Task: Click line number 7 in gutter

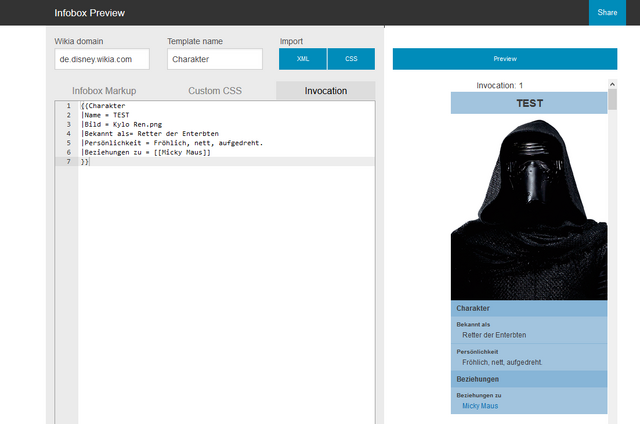Action: click(68, 162)
